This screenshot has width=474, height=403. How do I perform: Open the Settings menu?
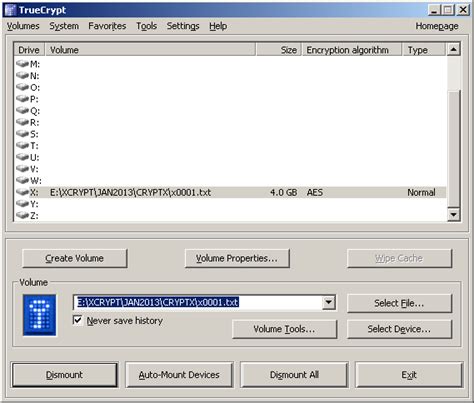[183, 26]
